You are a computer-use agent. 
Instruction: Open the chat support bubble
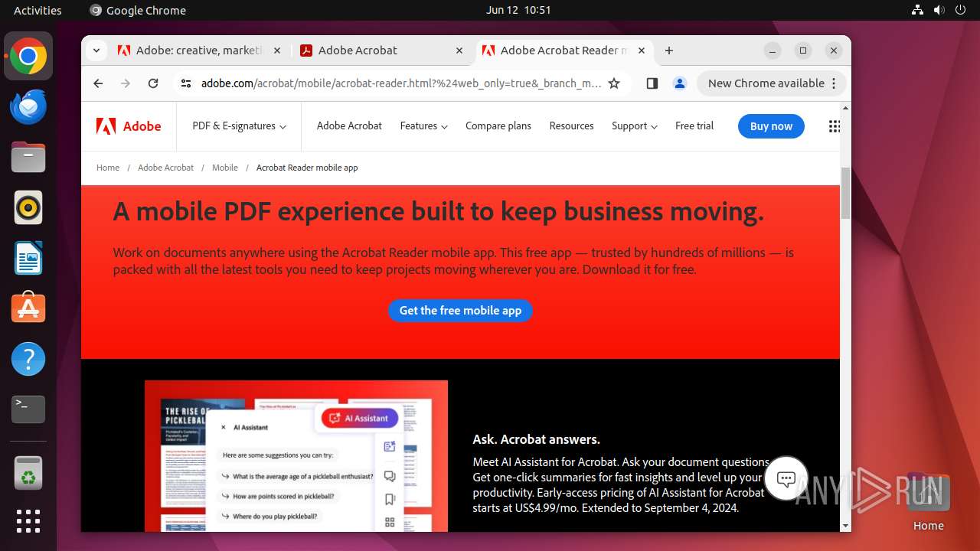[786, 479]
